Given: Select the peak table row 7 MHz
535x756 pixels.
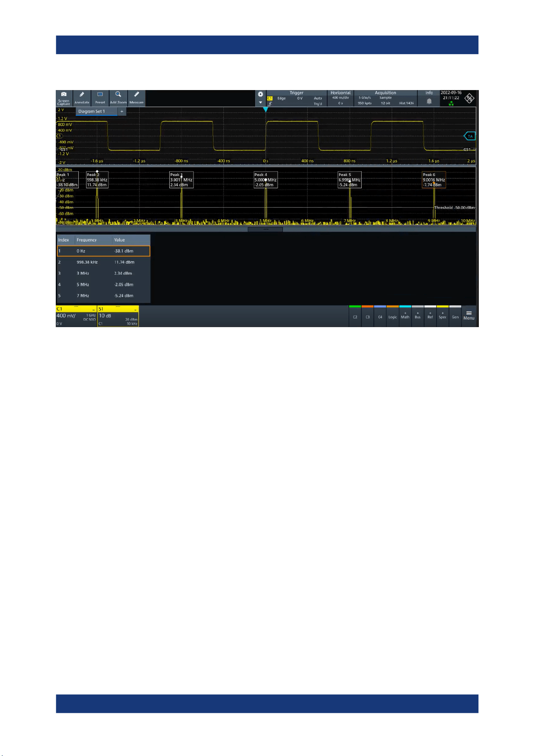Looking at the screenshot, I should click(103, 296).
